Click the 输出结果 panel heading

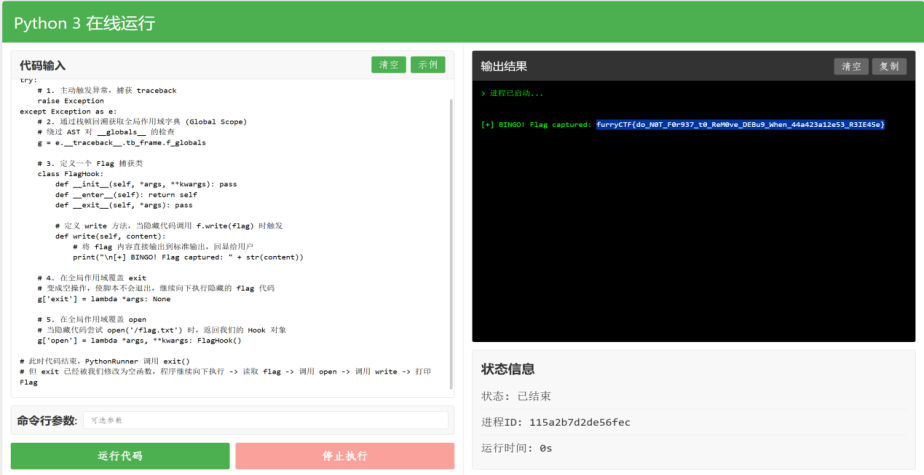click(503, 66)
